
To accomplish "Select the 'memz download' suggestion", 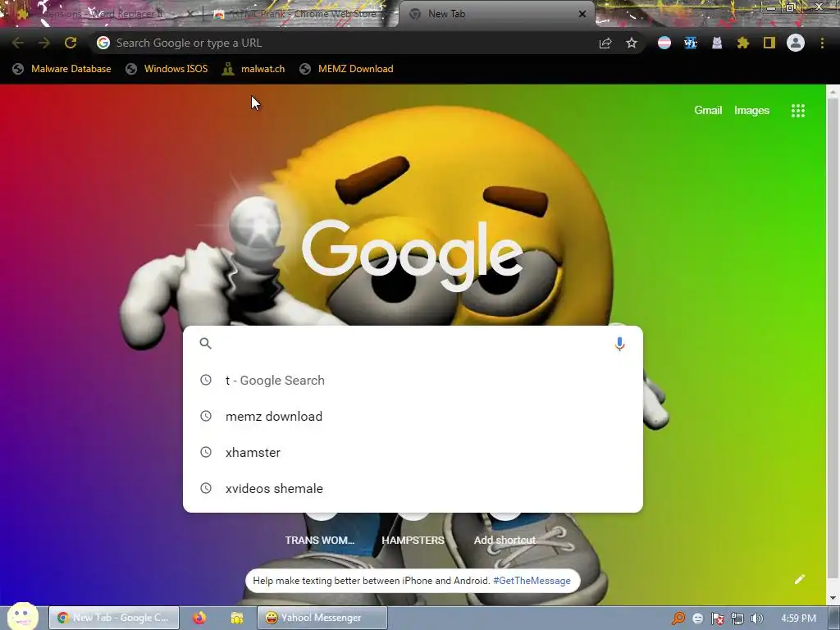I will [413, 416].
